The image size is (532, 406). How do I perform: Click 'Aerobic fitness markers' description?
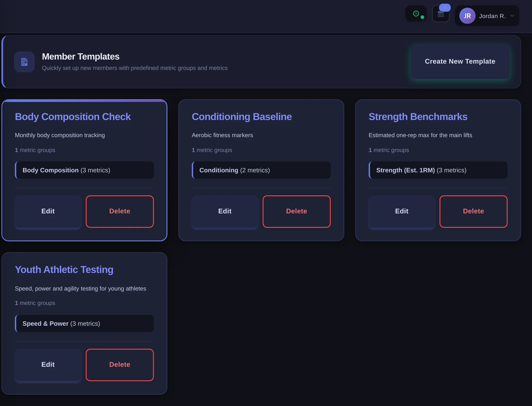tap(222, 135)
